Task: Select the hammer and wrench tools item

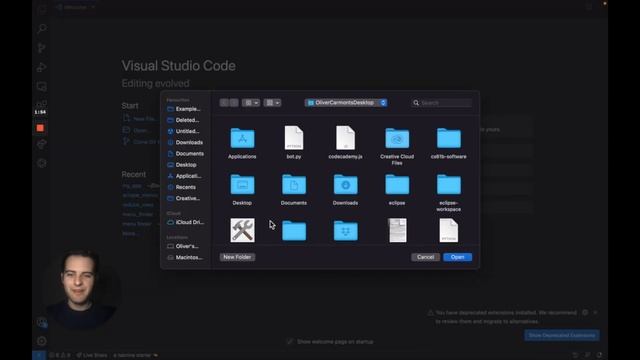Action: [x=242, y=230]
